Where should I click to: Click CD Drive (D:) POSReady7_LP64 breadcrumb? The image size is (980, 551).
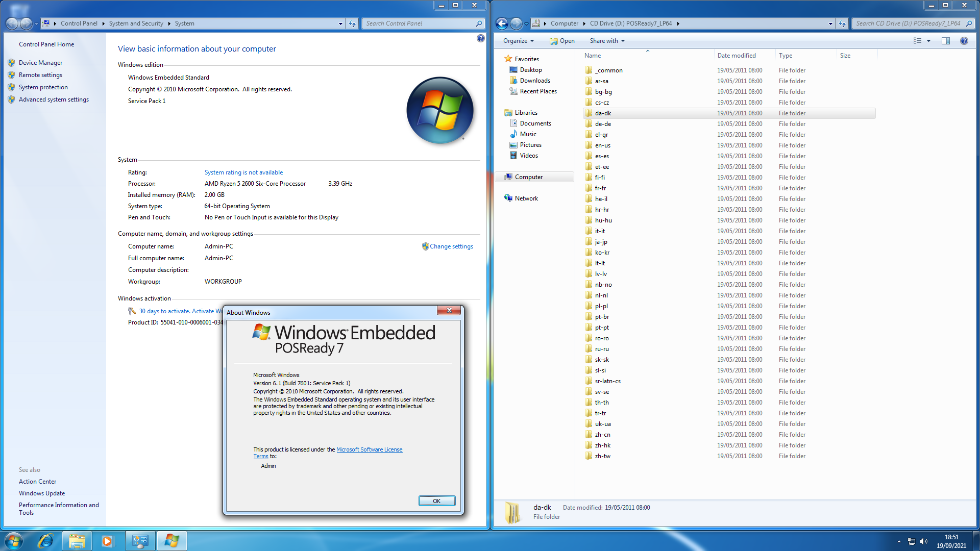click(631, 23)
